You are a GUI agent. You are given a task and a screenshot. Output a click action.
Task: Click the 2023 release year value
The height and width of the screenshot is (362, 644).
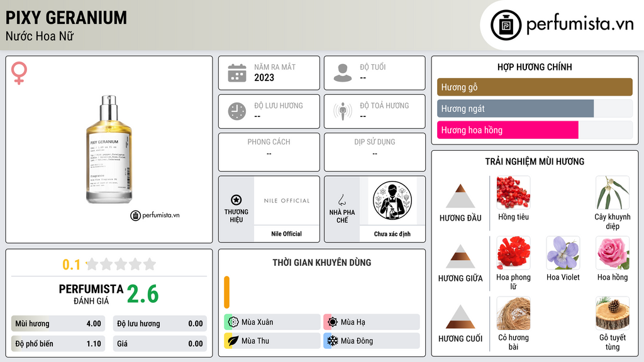[264, 77]
